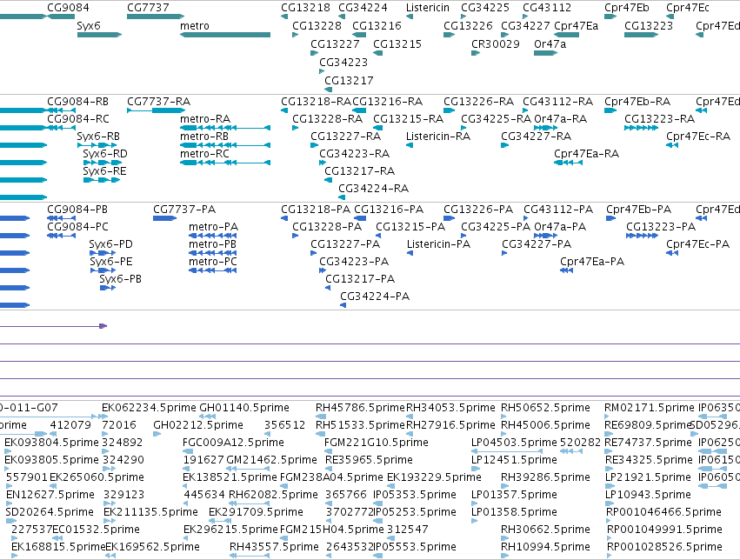Open transcript CG9084-RB

pyautogui.click(x=78, y=102)
